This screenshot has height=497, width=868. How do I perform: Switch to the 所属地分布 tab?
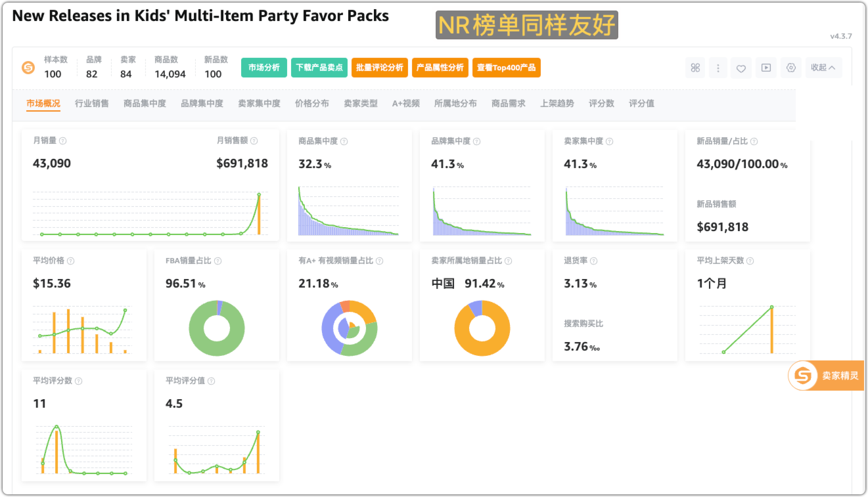click(455, 103)
